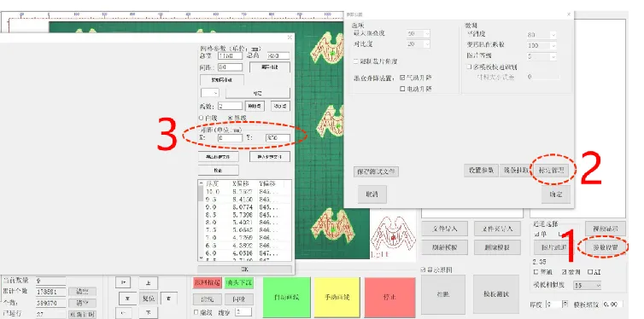Viewport: 644px width, 319px height.
Task: Expand the 对比度 dropdown showing 20
Action: (x=419, y=43)
